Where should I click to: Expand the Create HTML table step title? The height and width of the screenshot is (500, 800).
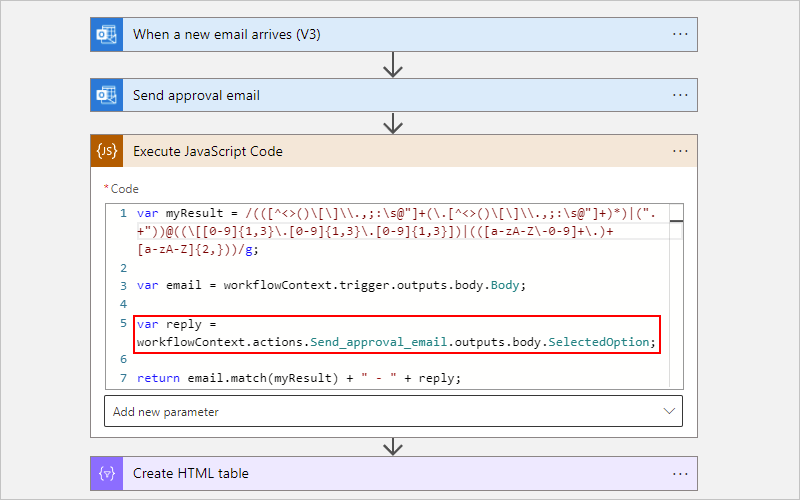(191, 473)
